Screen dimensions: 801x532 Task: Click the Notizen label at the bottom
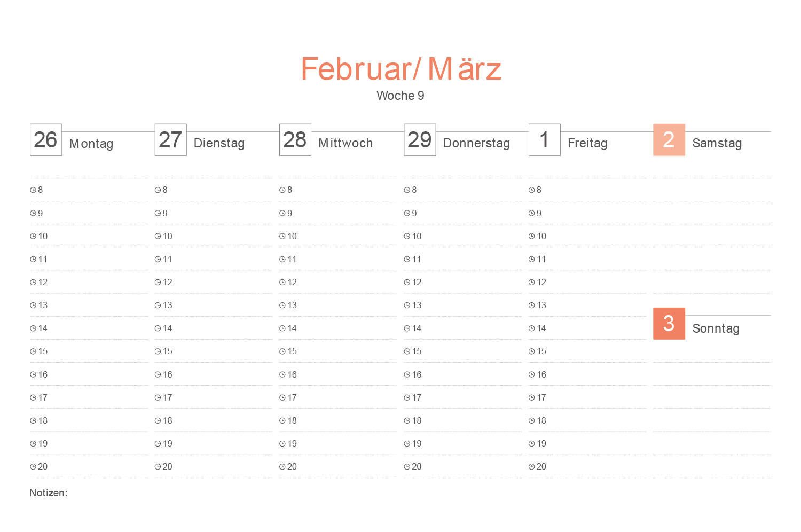[49, 493]
